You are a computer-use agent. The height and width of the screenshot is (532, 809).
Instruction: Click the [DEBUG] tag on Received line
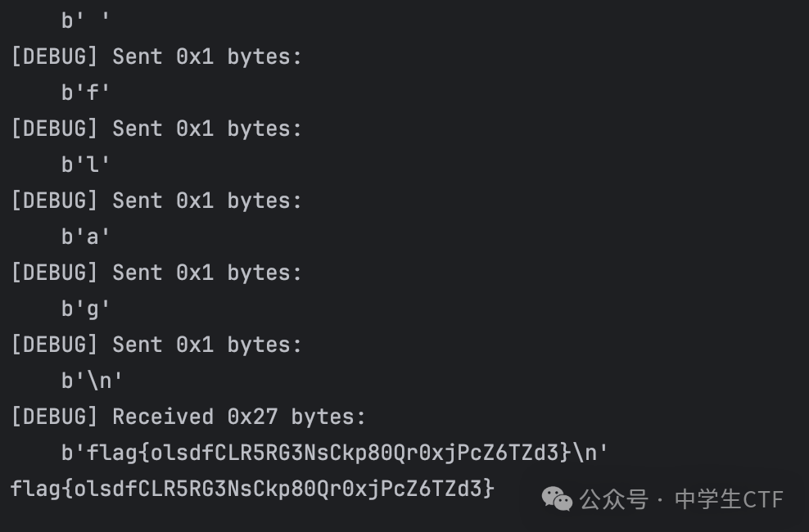click(x=54, y=417)
